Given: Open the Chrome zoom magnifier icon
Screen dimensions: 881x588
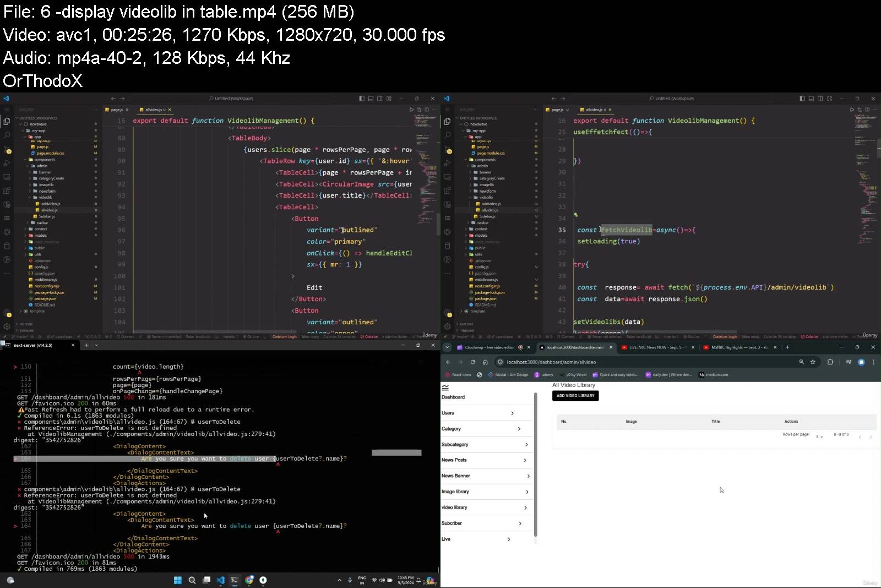Looking at the screenshot, I should pos(801,362).
